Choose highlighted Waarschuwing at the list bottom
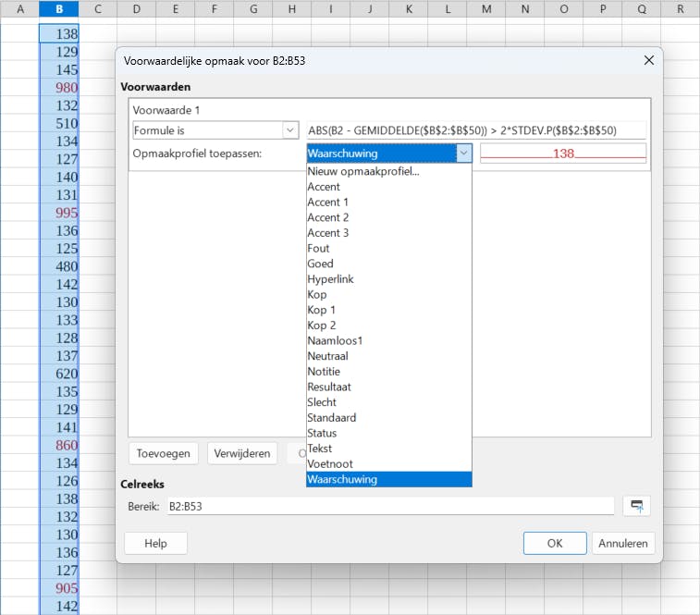This screenshot has width=700, height=615. click(x=389, y=479)
